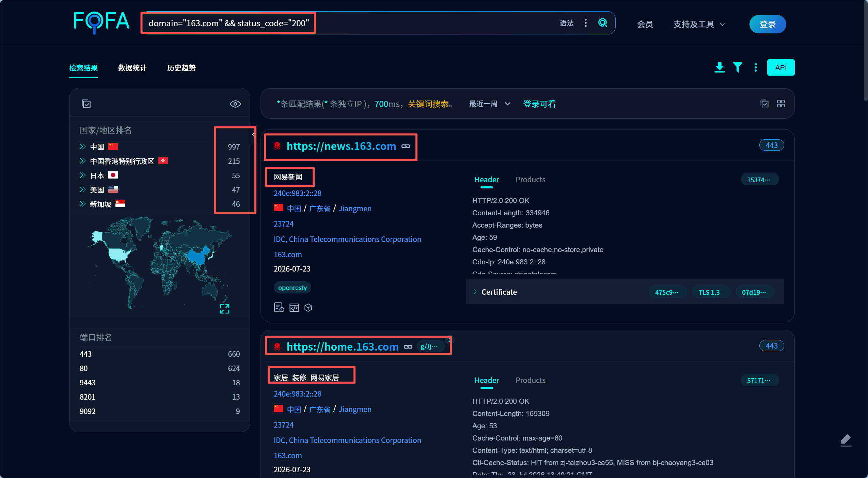The image size is (868, 478).
Task: Click the 登录可看 link
Action: (x=539, y=104)
